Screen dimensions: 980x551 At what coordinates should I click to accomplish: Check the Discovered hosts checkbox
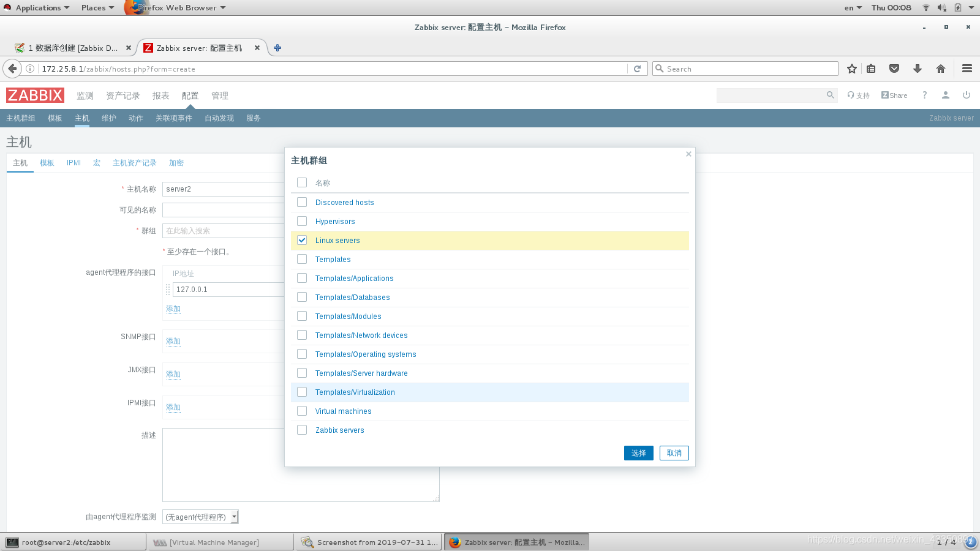302,202
